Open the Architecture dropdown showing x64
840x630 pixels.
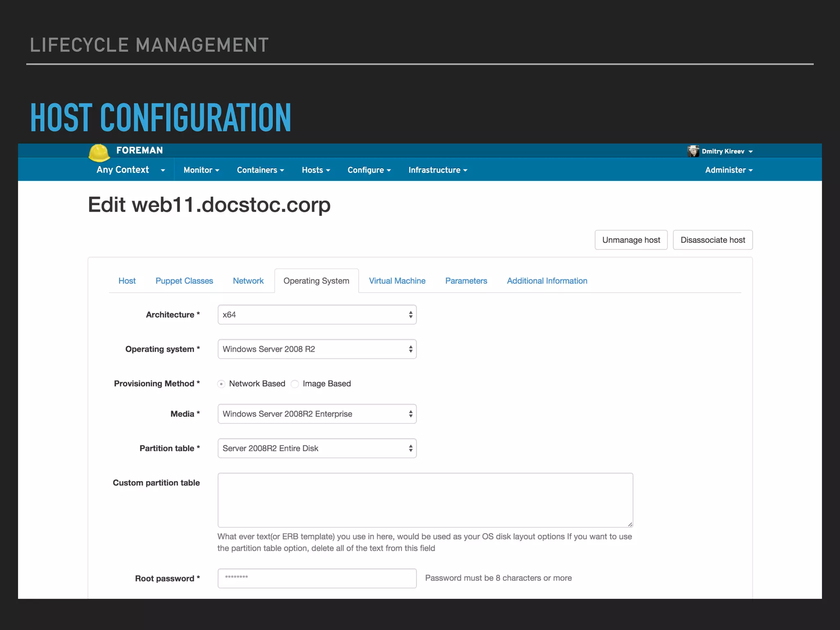click(x=317, y=315)
